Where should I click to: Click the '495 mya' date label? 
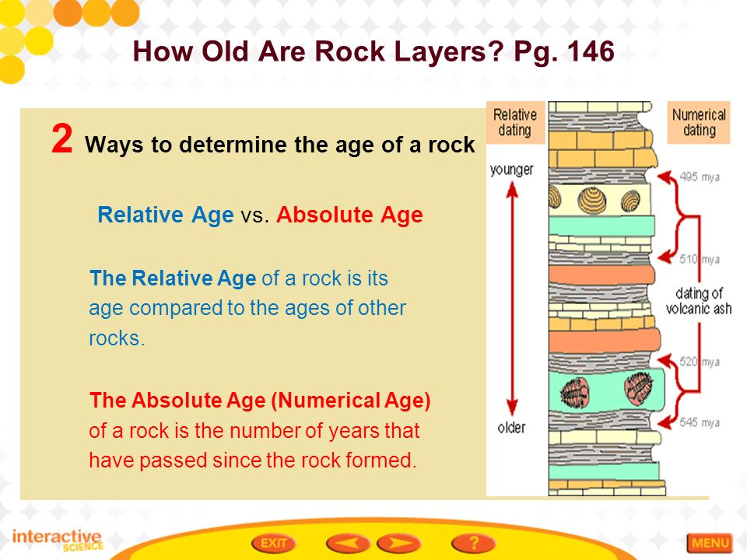coord(700,177)
